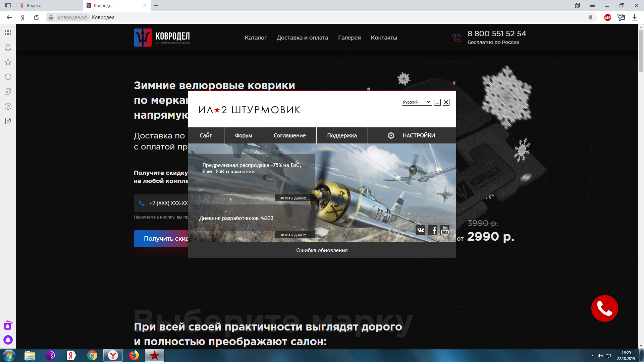The width and height of the screenshot is (644, 362).
Task: Open browser hamburger menu
Action: pyautogui.click(x=592, y=5)
